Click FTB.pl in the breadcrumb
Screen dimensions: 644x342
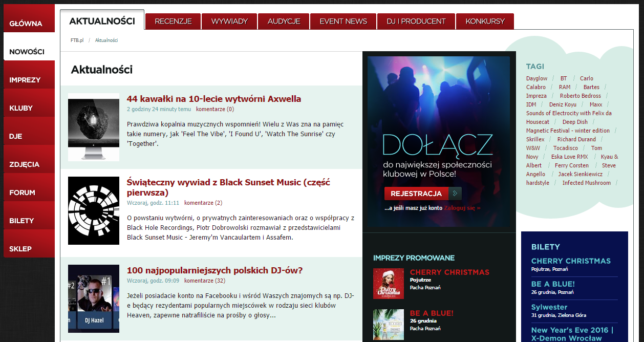click(x=77, y=40)
